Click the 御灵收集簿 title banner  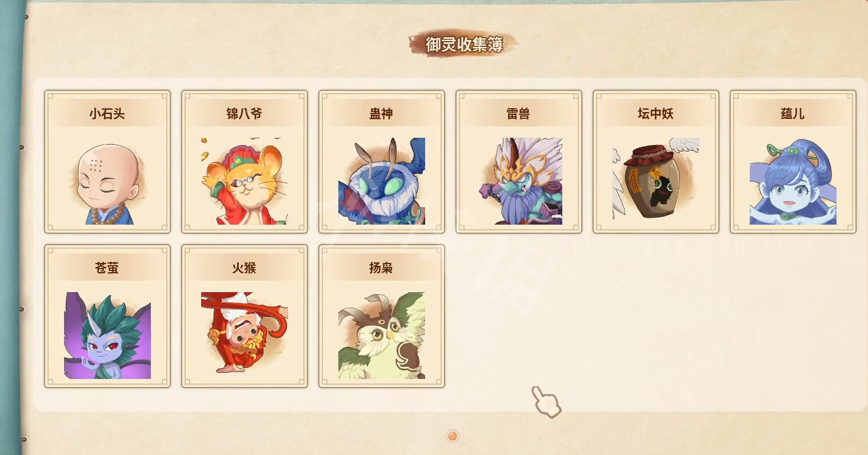[x=464, y=44]
